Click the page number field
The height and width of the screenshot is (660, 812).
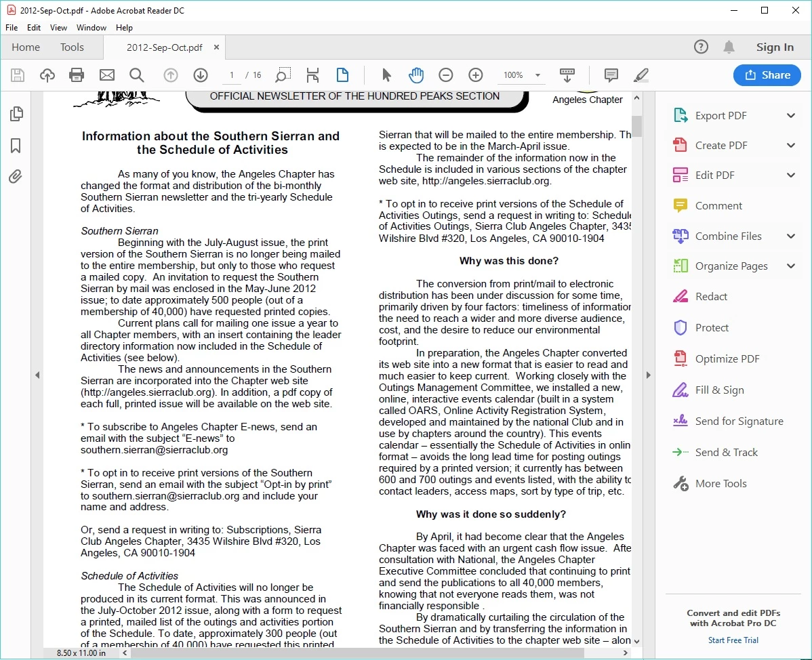232,75
